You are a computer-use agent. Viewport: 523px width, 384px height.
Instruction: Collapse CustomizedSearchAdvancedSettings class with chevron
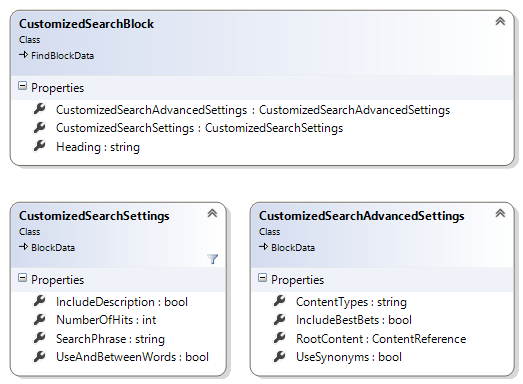500,213
